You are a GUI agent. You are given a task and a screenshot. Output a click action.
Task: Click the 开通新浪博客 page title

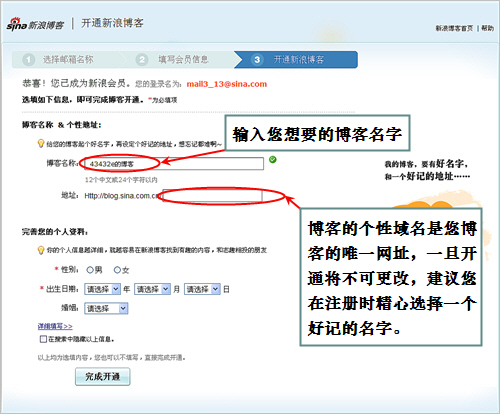click(x=112, y=23)
